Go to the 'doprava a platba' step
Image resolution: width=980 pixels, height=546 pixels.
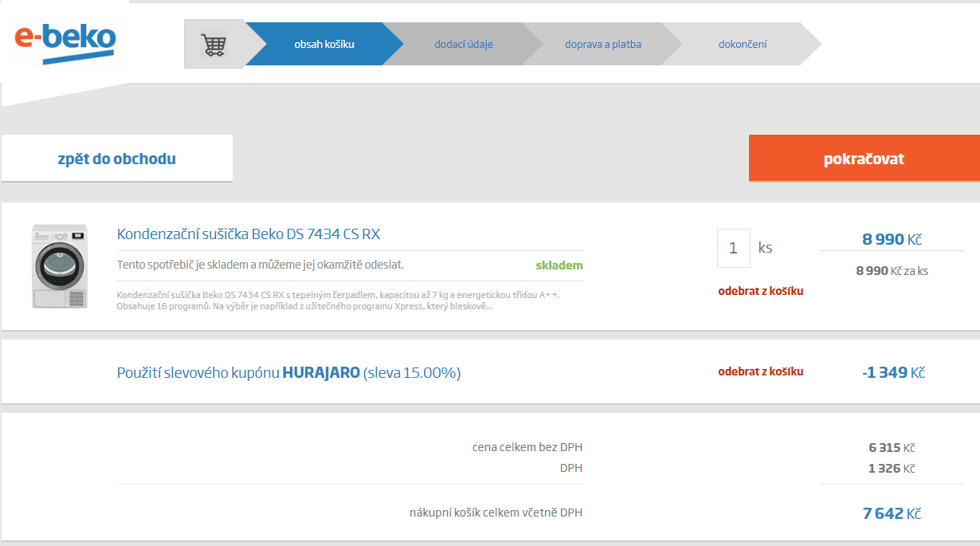tap(603, 44)
